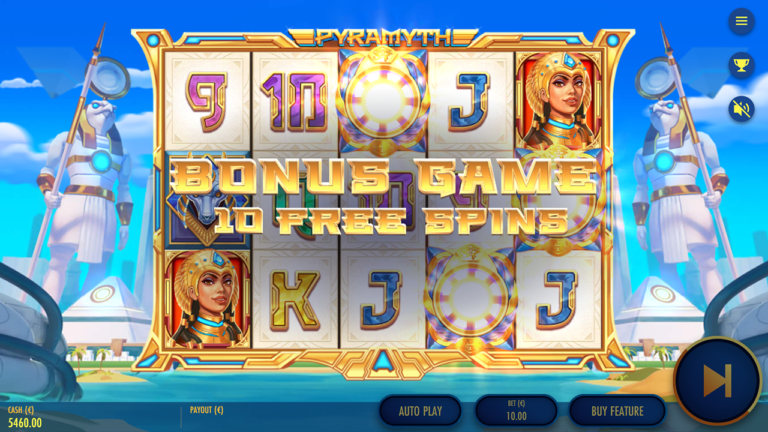This screenshot has width=768, height=432.
Task: Open the Bet amount selector
Action: point(516,411)
